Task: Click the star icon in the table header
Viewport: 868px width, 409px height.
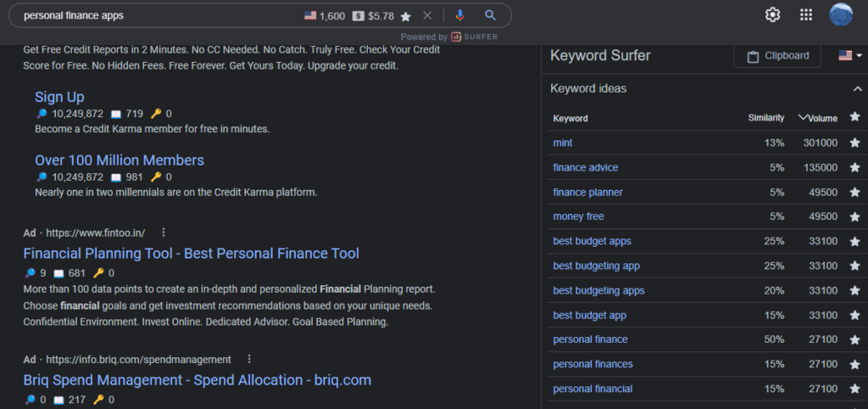Action: [854, 117]
